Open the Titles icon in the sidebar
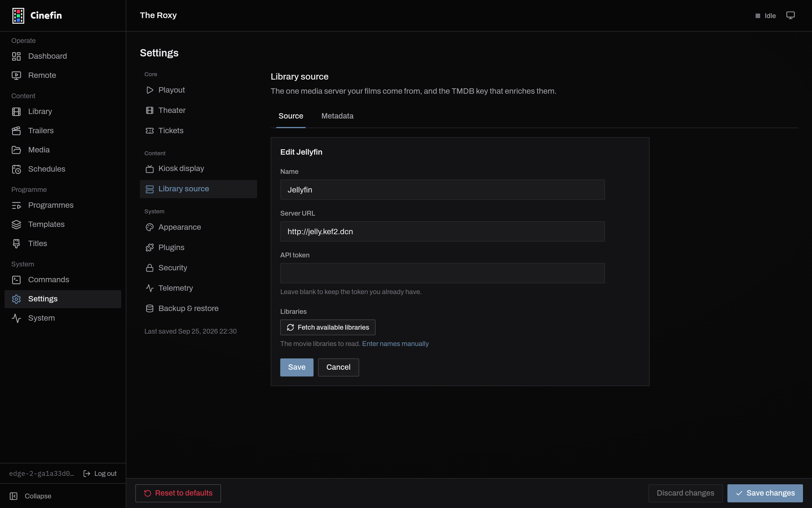The height and width of the screenshot is (508, 812). [16, 244]
